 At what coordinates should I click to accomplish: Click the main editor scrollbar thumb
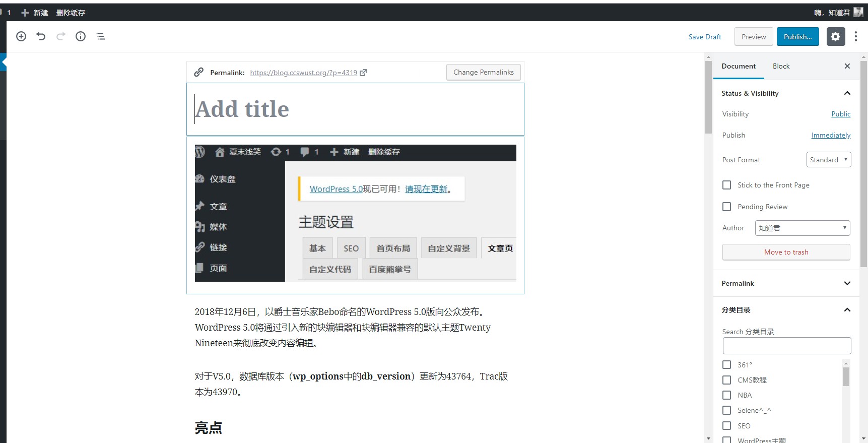[709, 97]
